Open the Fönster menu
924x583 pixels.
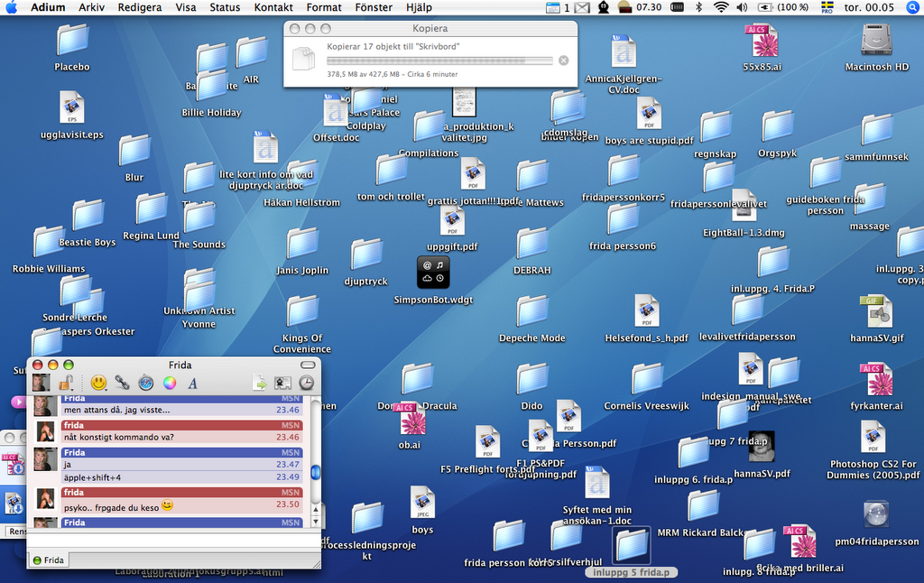(x=374, y=7)
